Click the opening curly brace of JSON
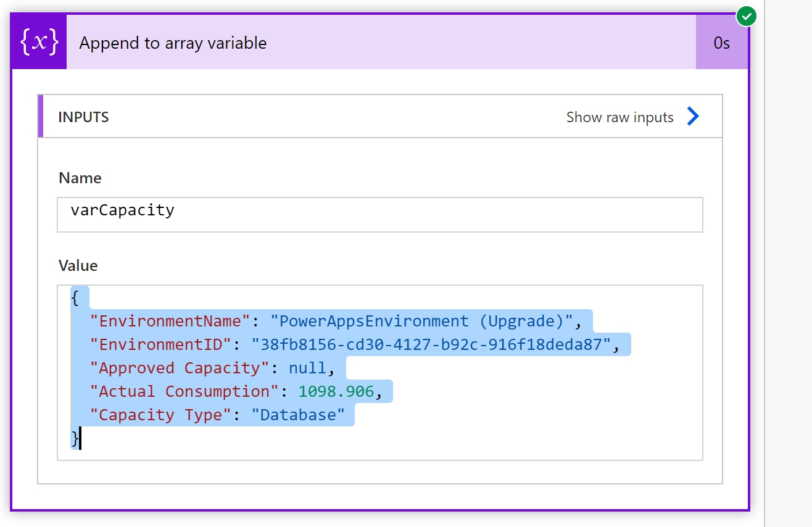The height and width of the screenshot is (527, 812). [75, 297]
